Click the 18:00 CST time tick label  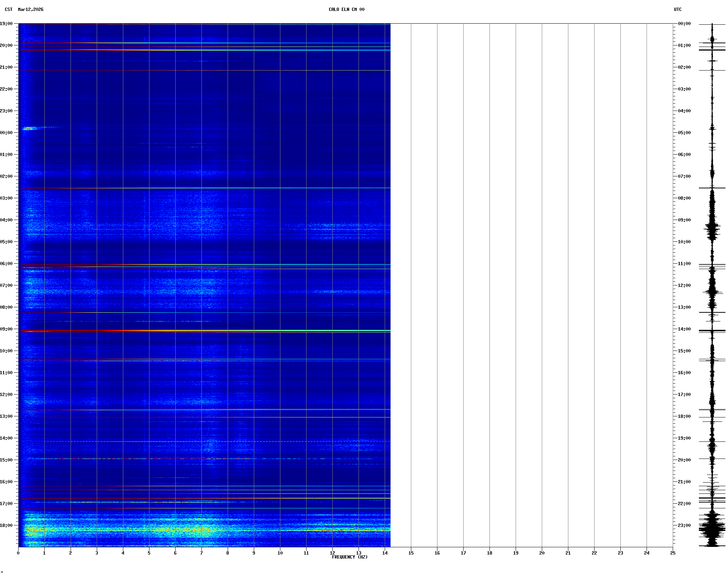pos(6,525)
